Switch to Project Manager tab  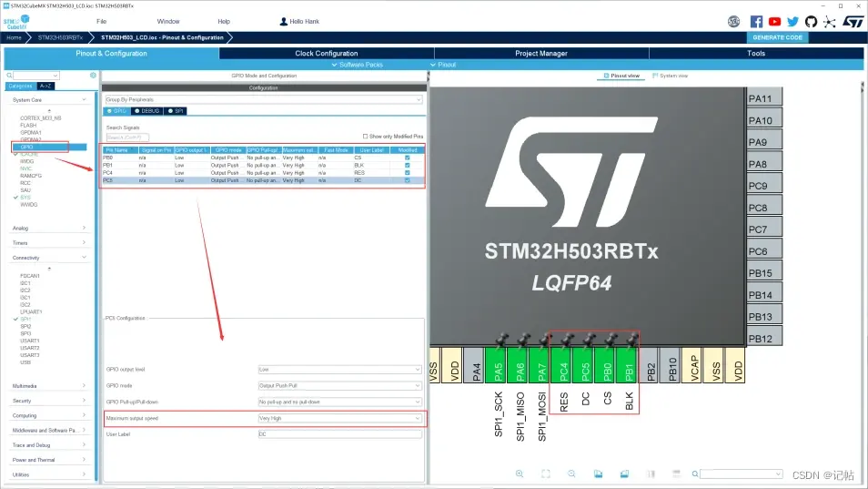point(541,53)
